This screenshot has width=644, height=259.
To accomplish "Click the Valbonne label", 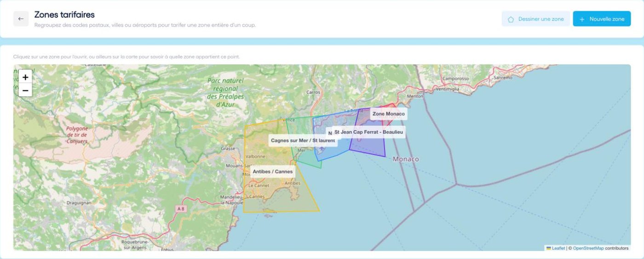I will click(256, 156).
